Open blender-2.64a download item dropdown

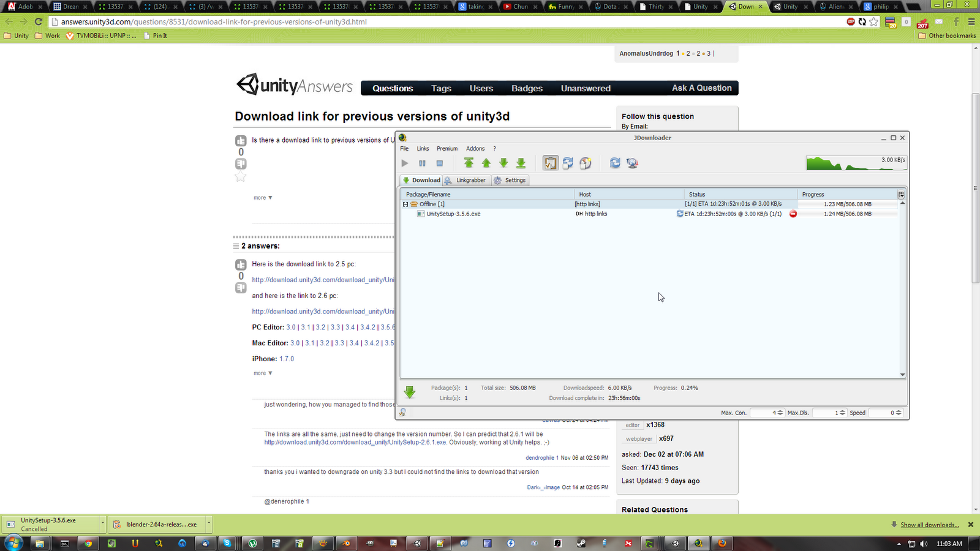(x=209, y=524)
